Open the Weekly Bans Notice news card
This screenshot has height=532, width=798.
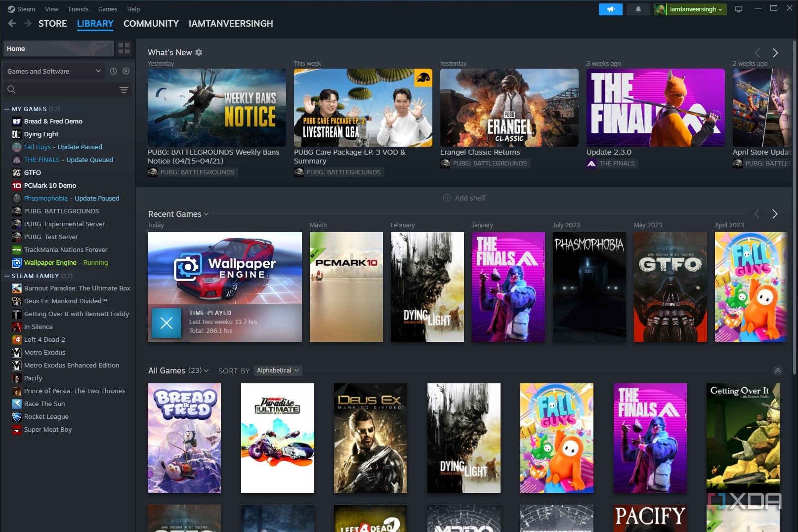(x=216, y=108)
